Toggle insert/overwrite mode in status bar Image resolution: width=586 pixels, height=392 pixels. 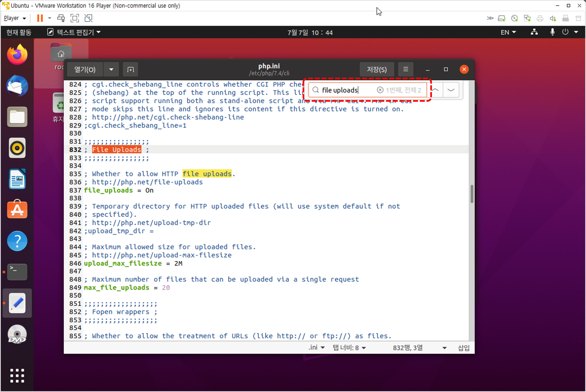tap(464, 348)
